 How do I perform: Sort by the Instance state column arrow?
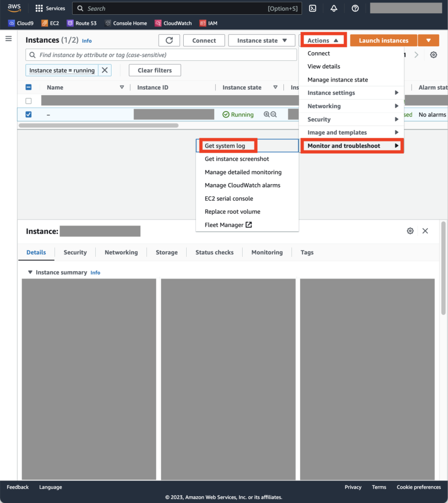click(276, 87)
